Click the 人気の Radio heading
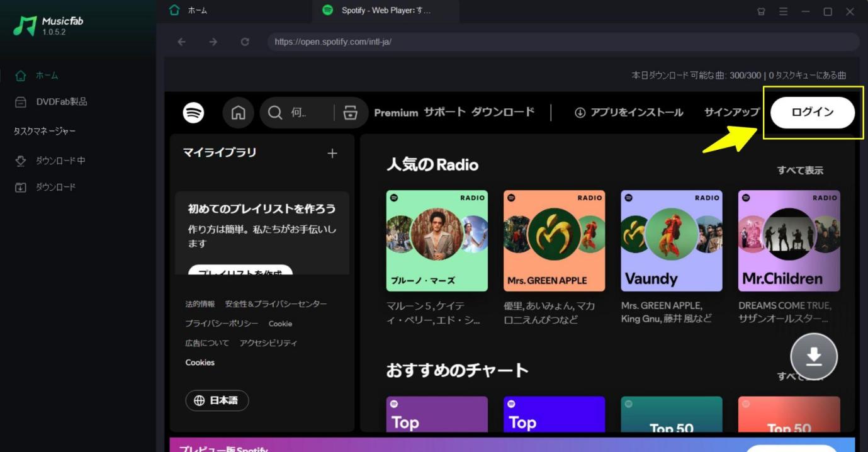868x452 pixels. click(x=432, y=165)
